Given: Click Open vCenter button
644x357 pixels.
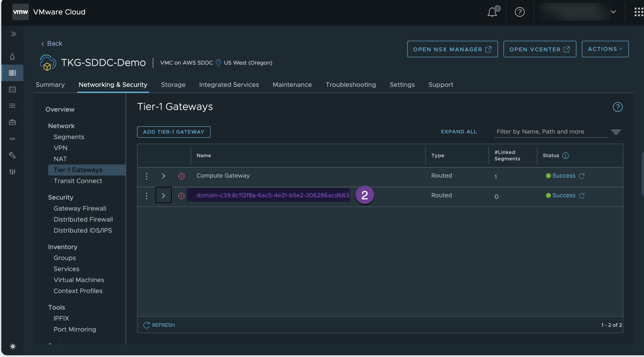Looking at the screenshot, I should click(x=539, y=49).
